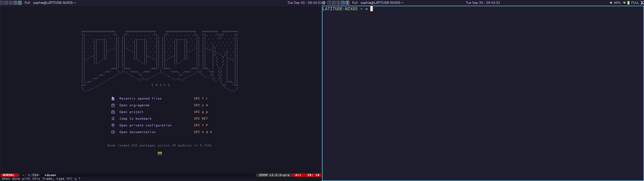Screen dimensions: 644x181
Task: Click the briefcase icon beside Open project
Action: pyautogui.click(x=113, y=112)
